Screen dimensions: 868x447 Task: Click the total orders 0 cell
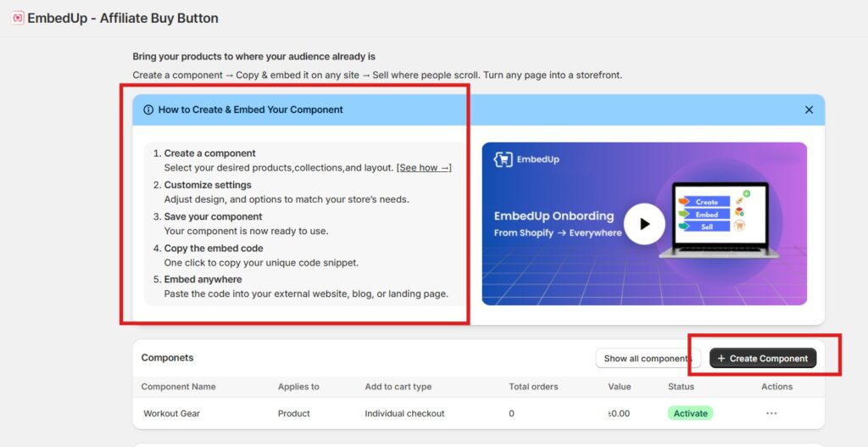[x=511, y=413]
